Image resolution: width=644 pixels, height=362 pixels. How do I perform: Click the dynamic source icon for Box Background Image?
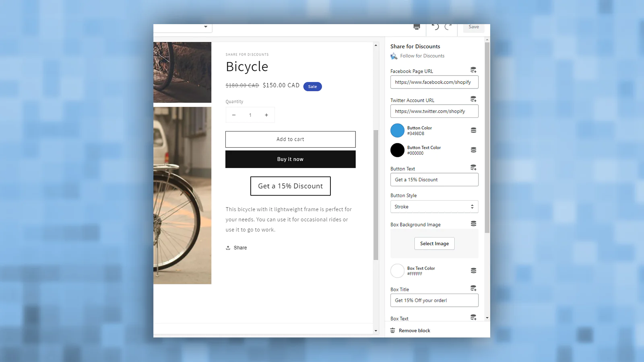coord(474,224)
